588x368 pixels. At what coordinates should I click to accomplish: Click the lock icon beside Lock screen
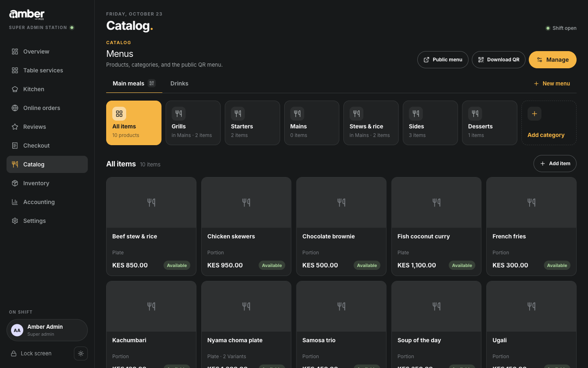click(13, 354)
